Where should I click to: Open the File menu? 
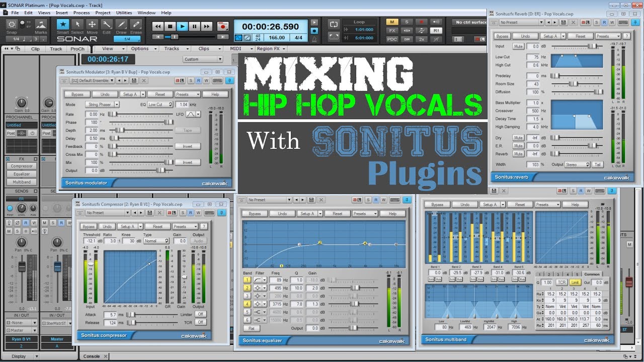tap(15, 13)
